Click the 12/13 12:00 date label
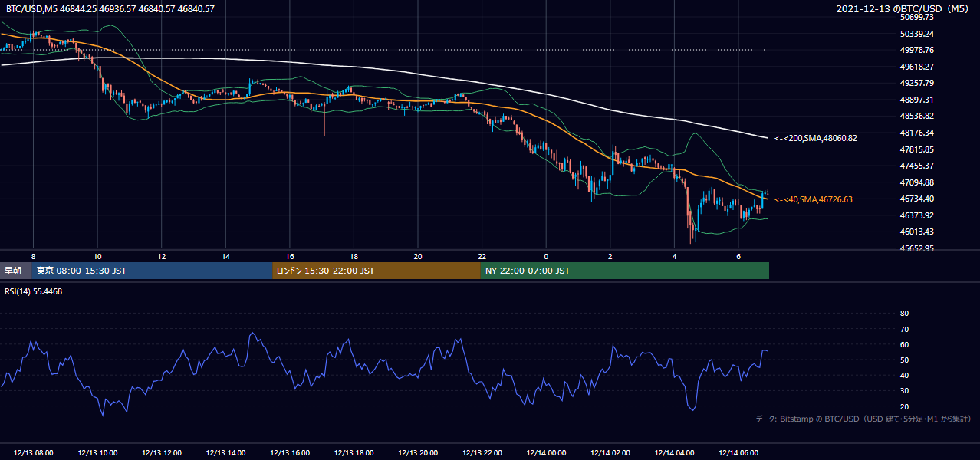 [x=161, y=453]
